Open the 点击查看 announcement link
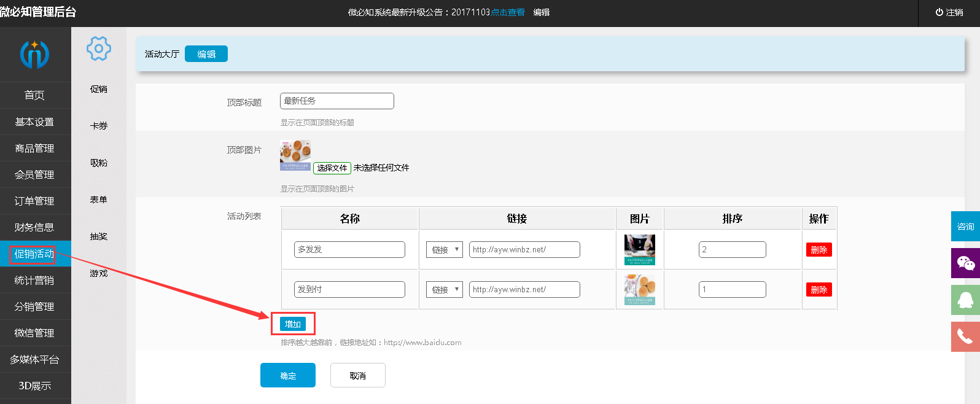 (507, 12)
